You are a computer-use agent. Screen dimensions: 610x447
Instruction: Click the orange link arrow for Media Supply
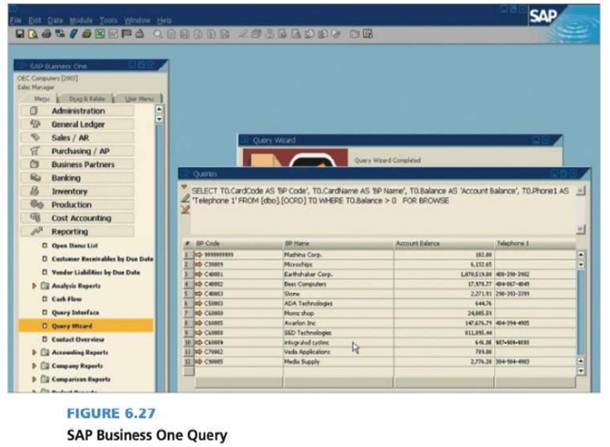[x=198, y=362]
